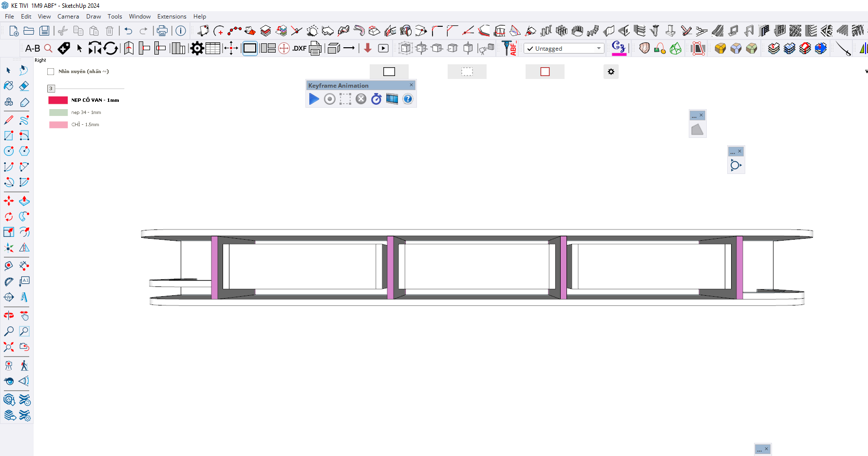Enable the "Nhìn xuyên" checkbox

pos(51,72)
